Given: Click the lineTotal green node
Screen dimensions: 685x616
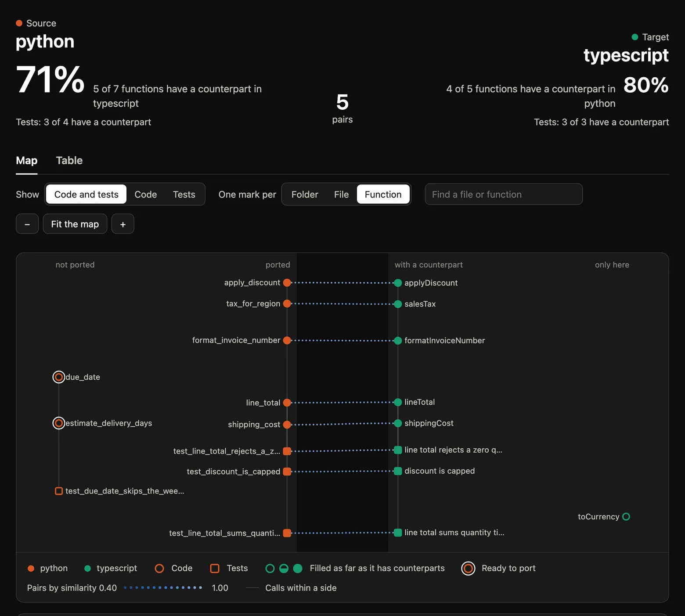Looking at the screenshot, I should coord(398,402).
